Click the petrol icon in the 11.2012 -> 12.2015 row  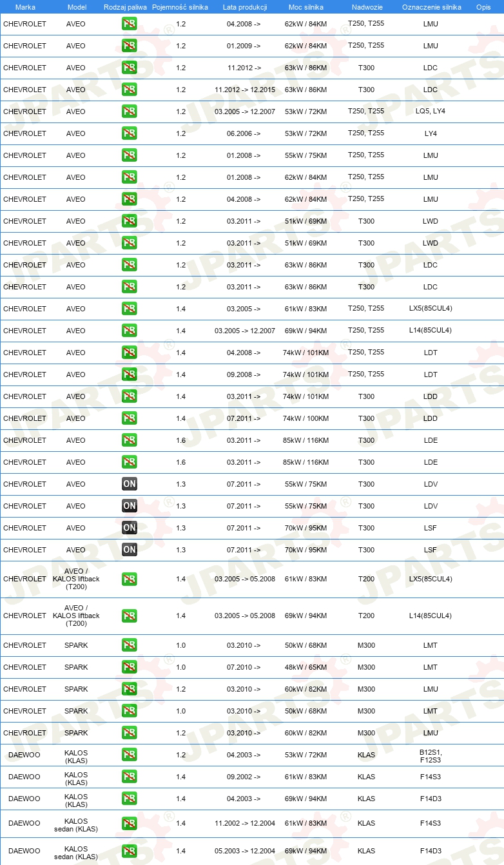coord(129,90)
